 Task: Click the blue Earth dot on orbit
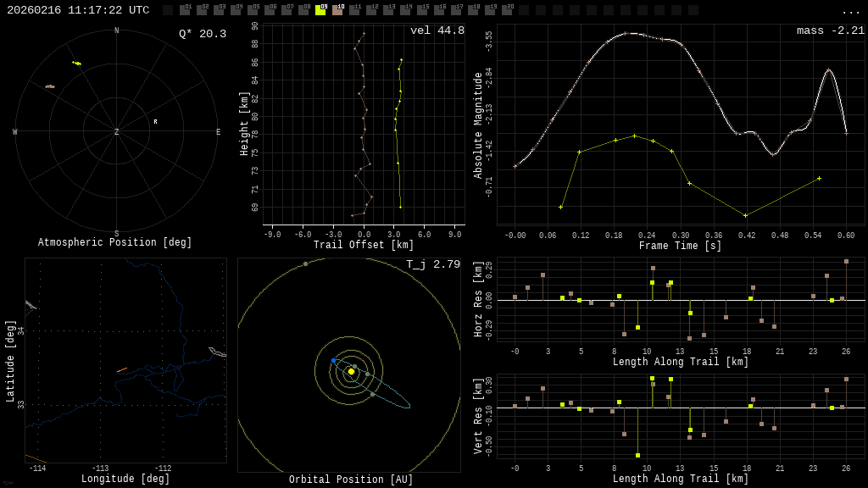click(x=333, y=360)
